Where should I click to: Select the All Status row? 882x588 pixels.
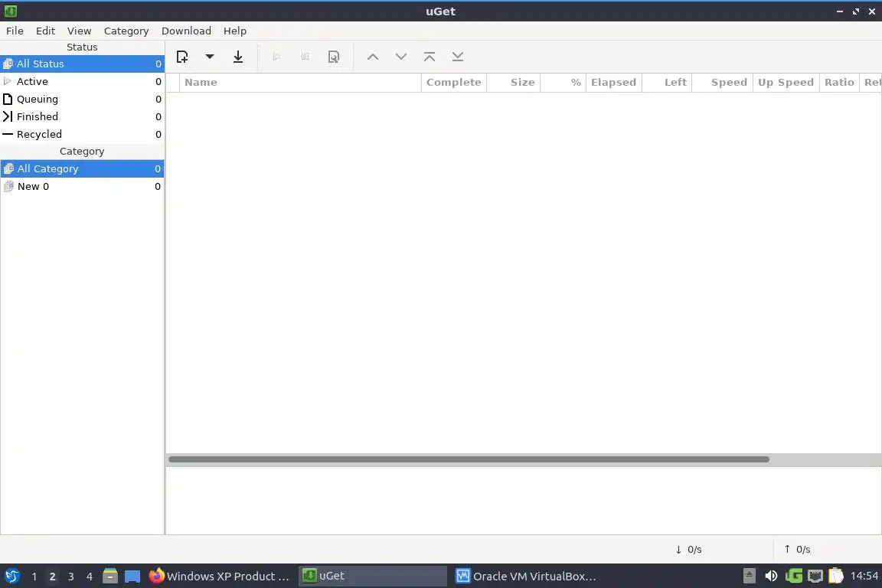(x=82, y=64)
